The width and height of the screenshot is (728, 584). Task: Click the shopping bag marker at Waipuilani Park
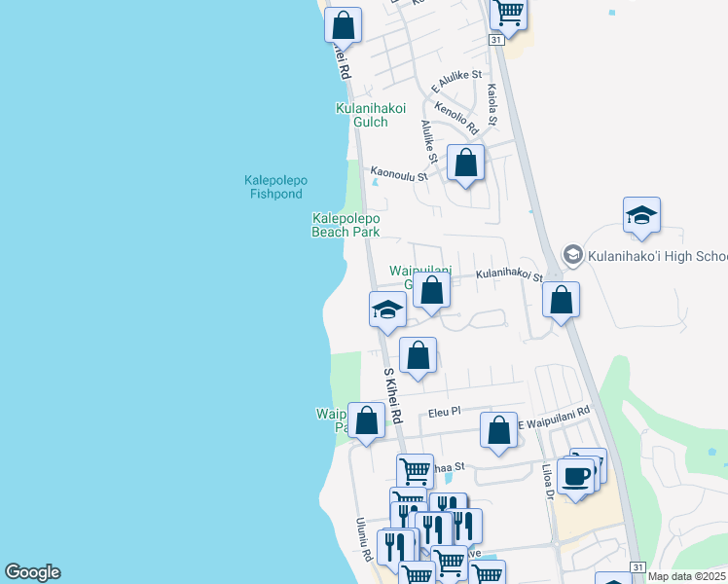(x=367, y=421)
